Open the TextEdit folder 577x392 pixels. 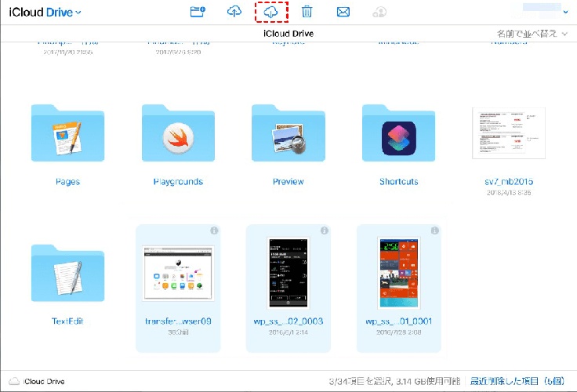tap(67, 273)
